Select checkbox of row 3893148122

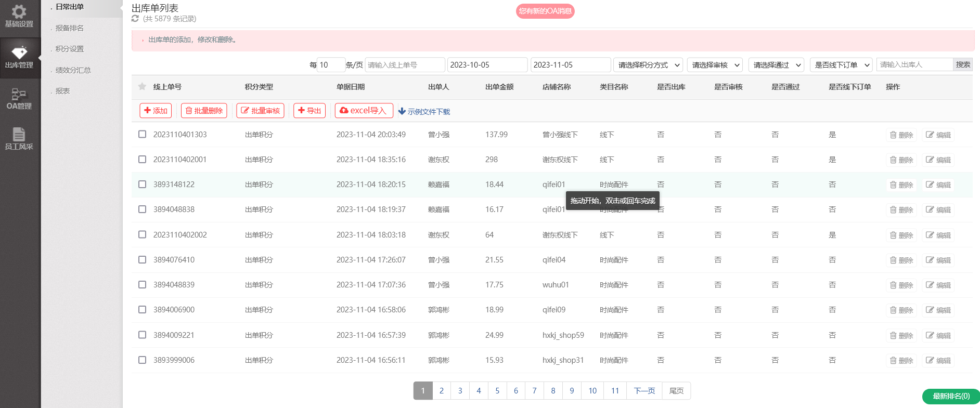[x=142, y=184]
